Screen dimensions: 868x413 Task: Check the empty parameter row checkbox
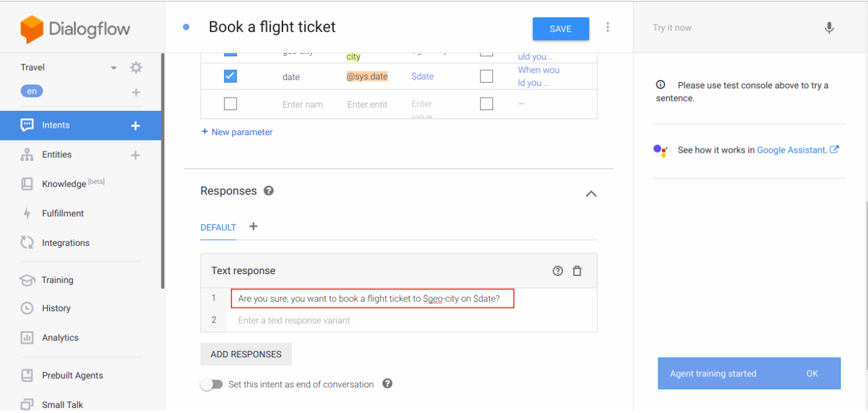click(230, 104)
